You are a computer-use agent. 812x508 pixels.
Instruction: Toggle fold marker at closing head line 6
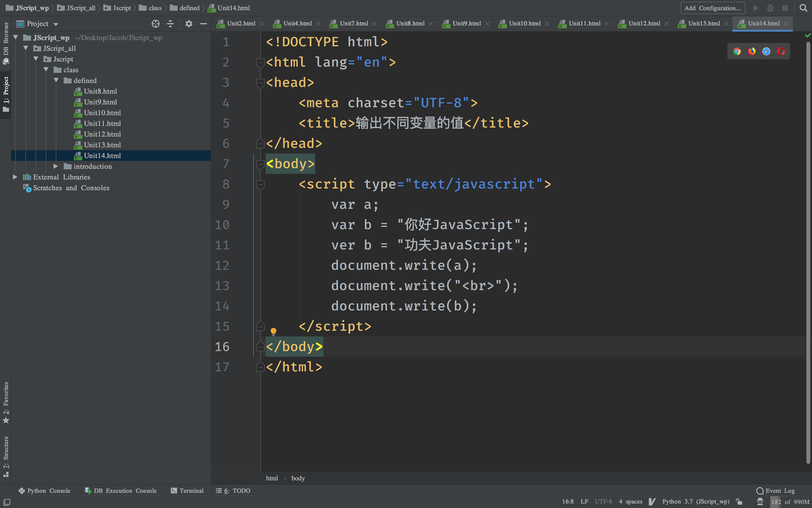(x=260, y=143)
